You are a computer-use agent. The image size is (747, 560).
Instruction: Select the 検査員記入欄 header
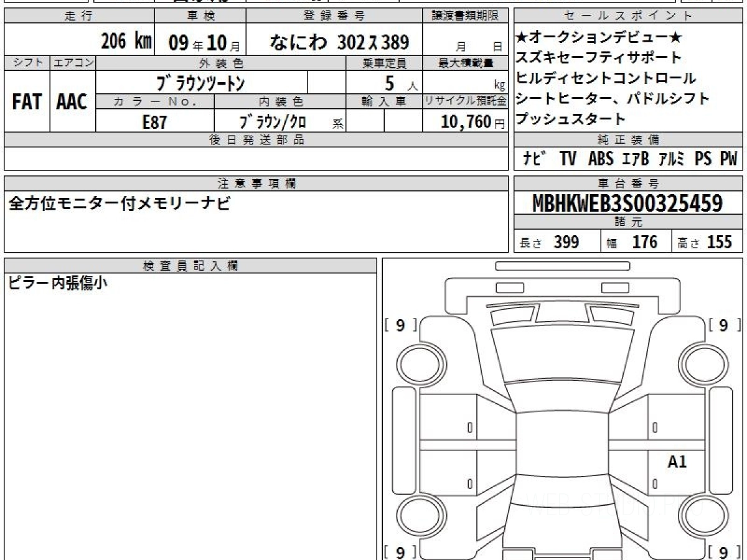(x=190, y=265)
